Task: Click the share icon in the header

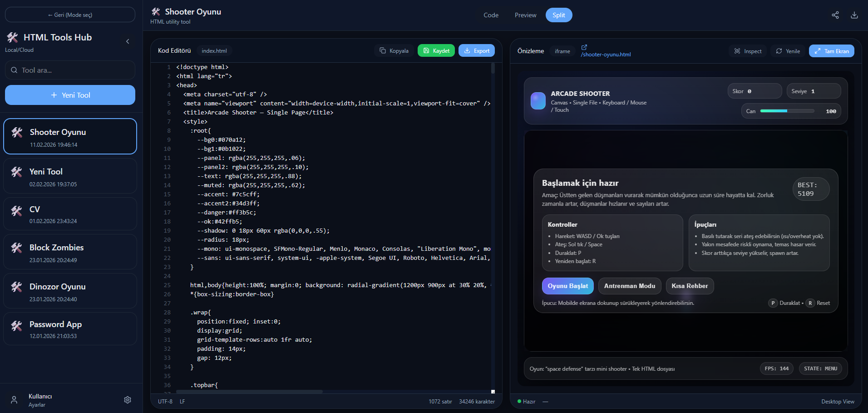Action: [x=835, y=15]
